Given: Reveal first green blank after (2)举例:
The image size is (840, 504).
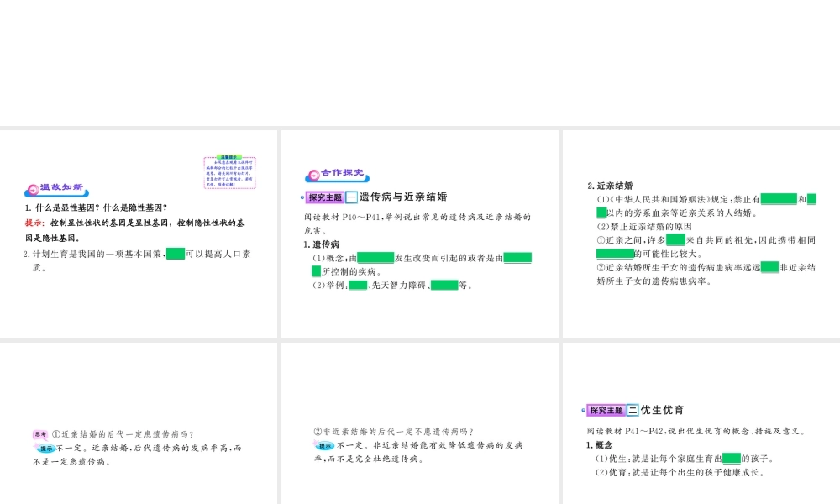Looking at the screenshot, I should 358,285.
